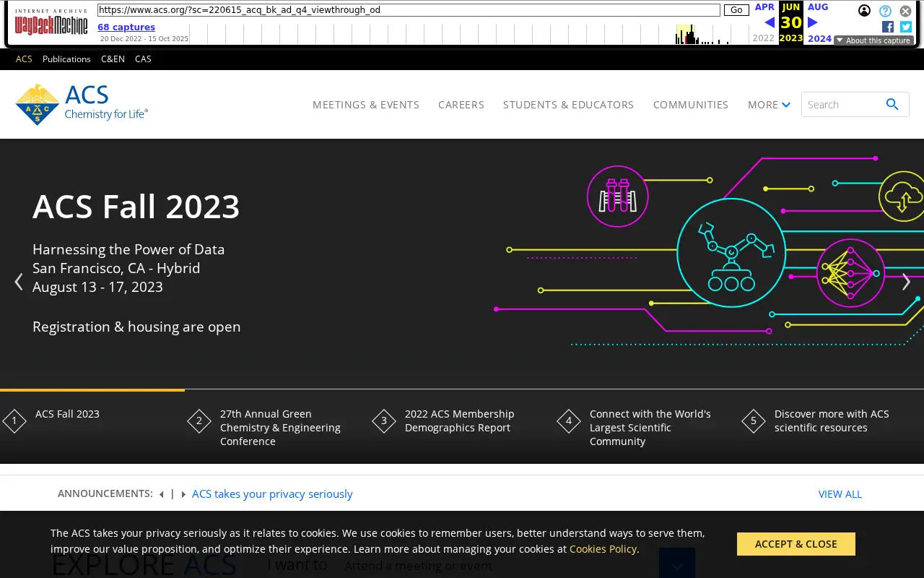Show next announcement arrow

(183, 494)
